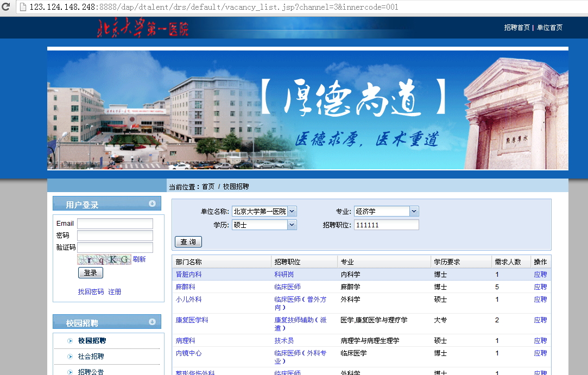Screen dimensions: 588x375
Task: Click 医学,康复医学与理疗学 specialty cell
Action: point(374,320)
